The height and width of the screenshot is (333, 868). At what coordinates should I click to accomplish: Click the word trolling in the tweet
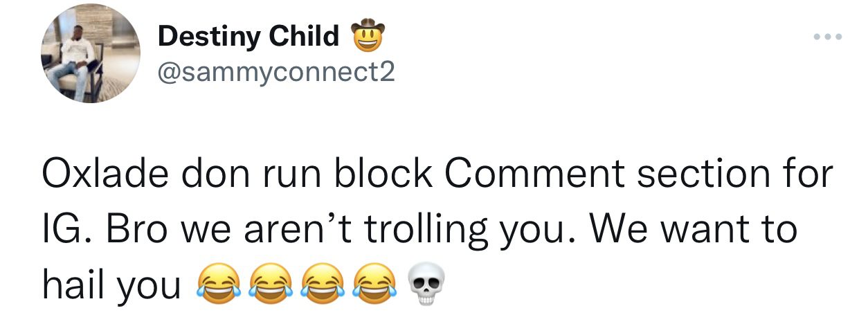click(x=433, y=231)
